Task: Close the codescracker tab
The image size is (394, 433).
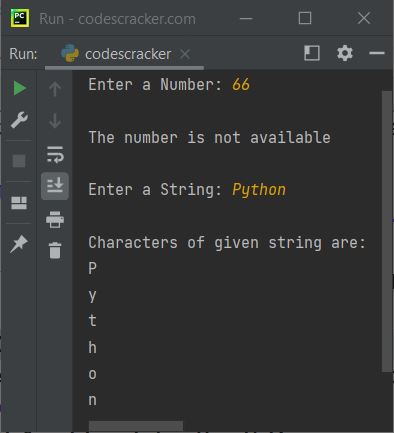Action: pyautogui.click(x=184, y=54)
